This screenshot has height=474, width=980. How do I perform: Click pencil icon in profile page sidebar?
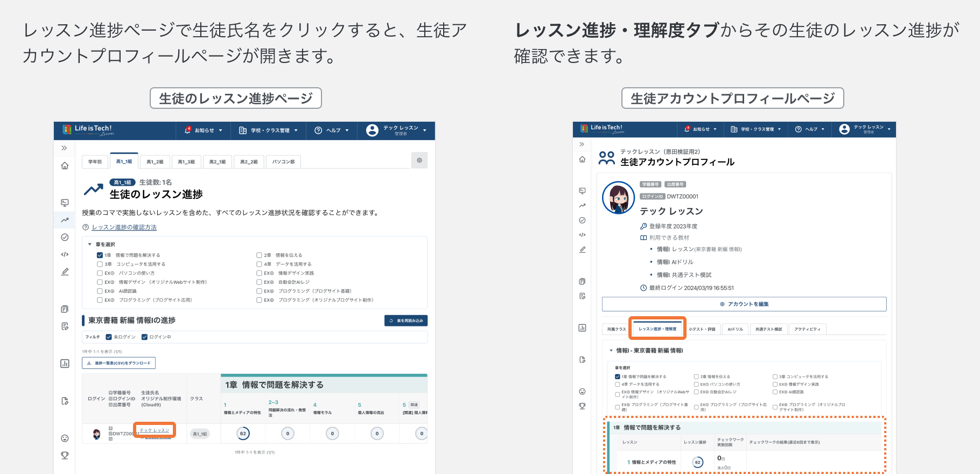pos(582,249)
